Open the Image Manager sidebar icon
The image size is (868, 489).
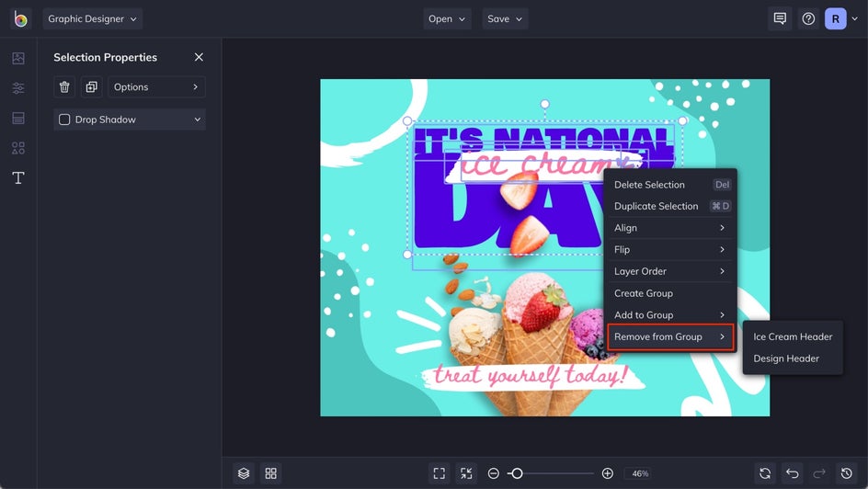coord(18,58)
